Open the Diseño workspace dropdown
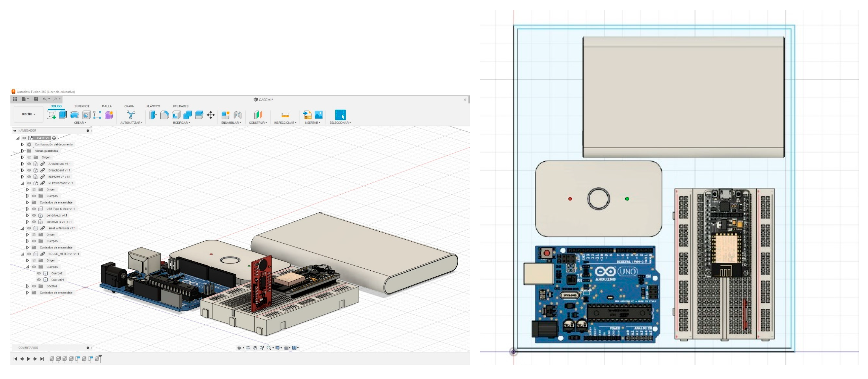Viewport: 868px width, 379px height. [28, 114]
